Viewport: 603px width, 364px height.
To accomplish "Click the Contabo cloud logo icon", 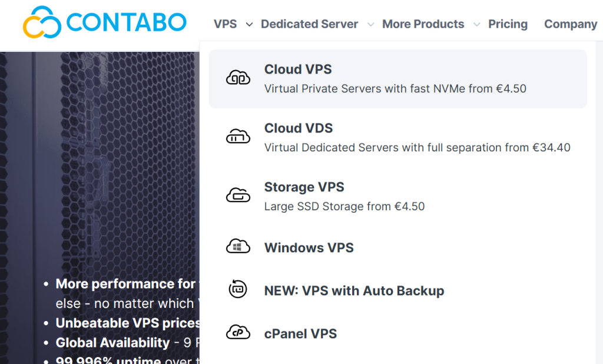I will (42, 22).
